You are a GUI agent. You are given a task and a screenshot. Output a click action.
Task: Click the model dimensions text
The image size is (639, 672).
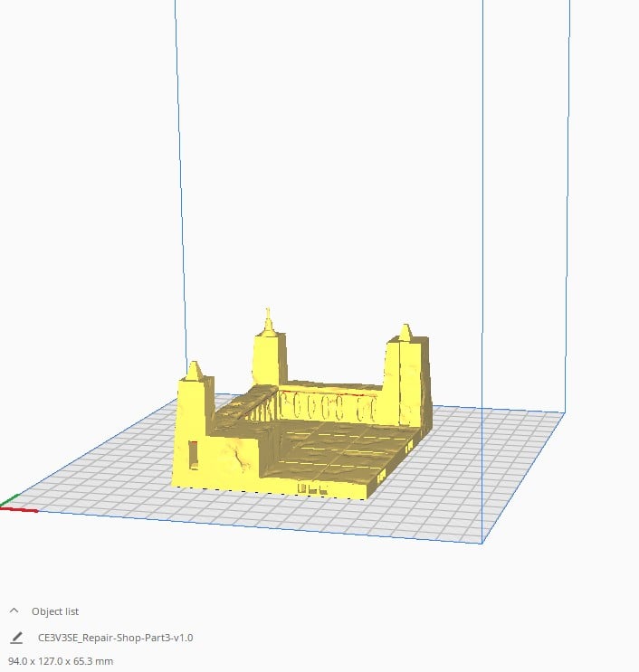point(61,661)
